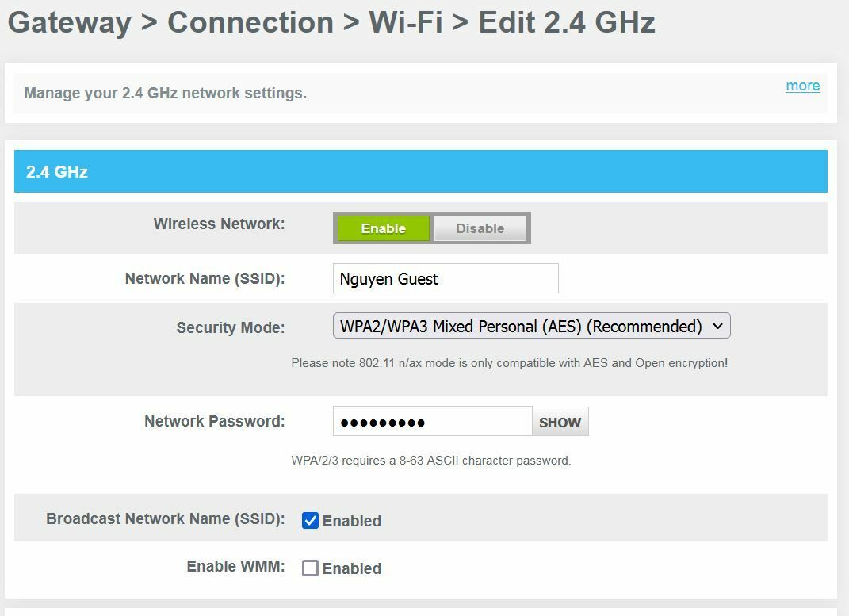Open the "more" help link
Image resolution: width=849 pixels, height=616 pixels.
tap(802, 86)
